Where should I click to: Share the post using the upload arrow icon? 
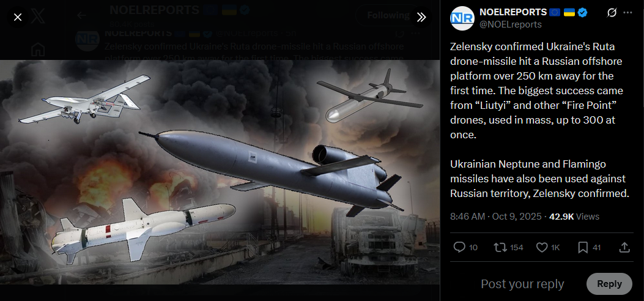[624, 247]
